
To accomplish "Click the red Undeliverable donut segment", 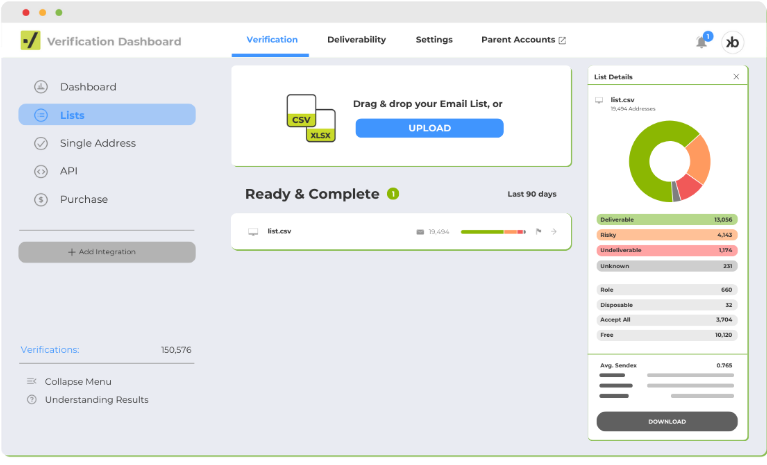I will click(690, 187).
